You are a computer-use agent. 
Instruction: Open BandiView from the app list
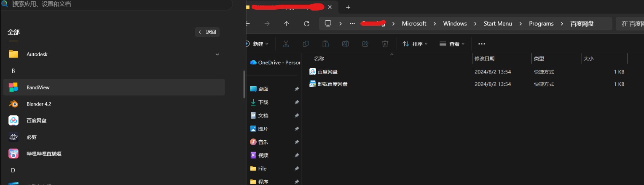(x=114, y=87)
